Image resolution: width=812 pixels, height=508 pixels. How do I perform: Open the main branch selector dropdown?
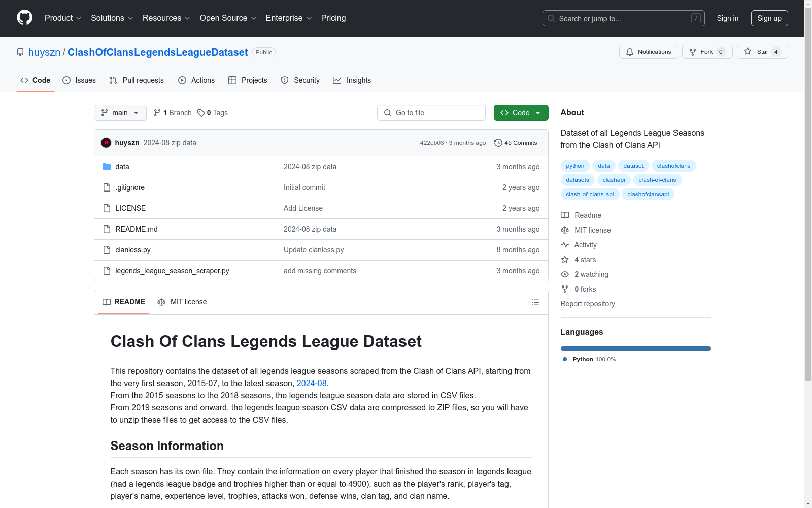[x=120, y=113]
